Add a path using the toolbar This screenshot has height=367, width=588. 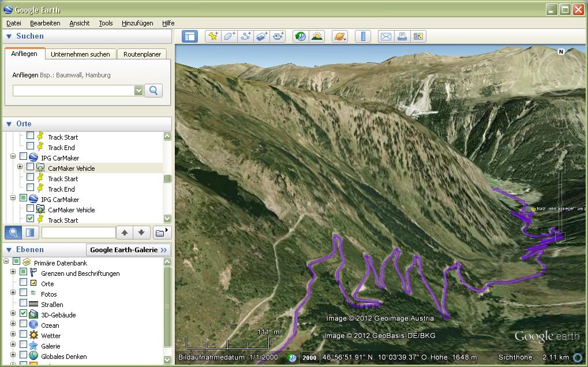(246, 36)
